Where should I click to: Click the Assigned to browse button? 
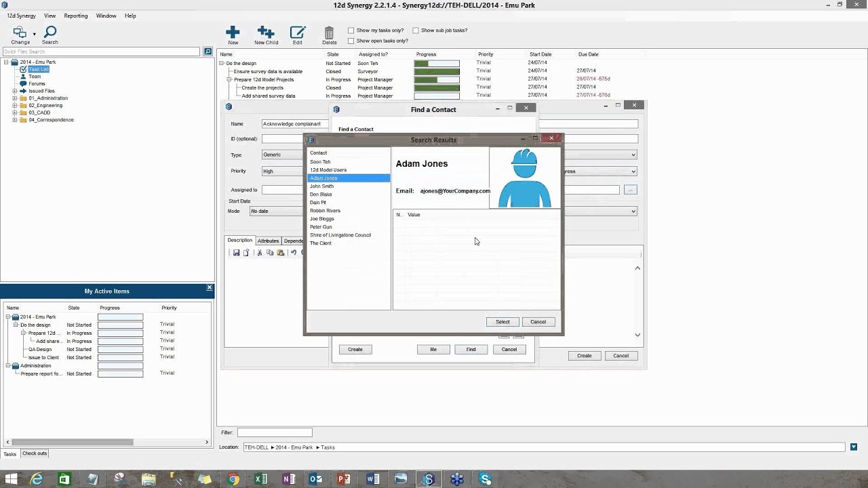630,190
